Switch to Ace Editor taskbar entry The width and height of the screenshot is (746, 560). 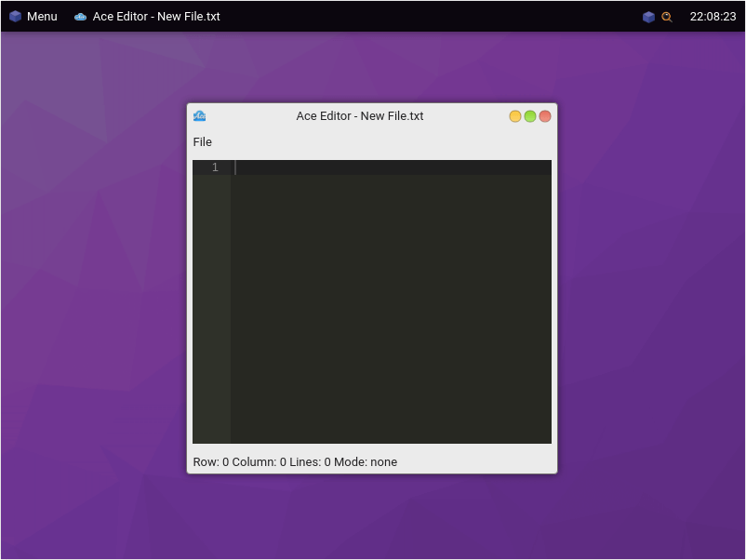pyautogui.click(x=147, y=16)
